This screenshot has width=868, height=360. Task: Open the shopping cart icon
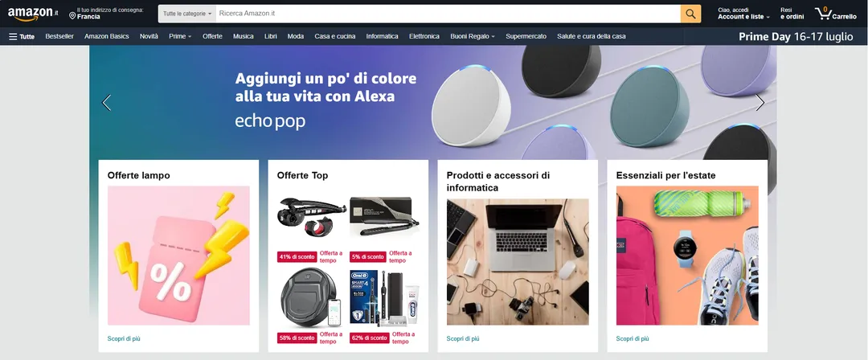coord(835,14)
